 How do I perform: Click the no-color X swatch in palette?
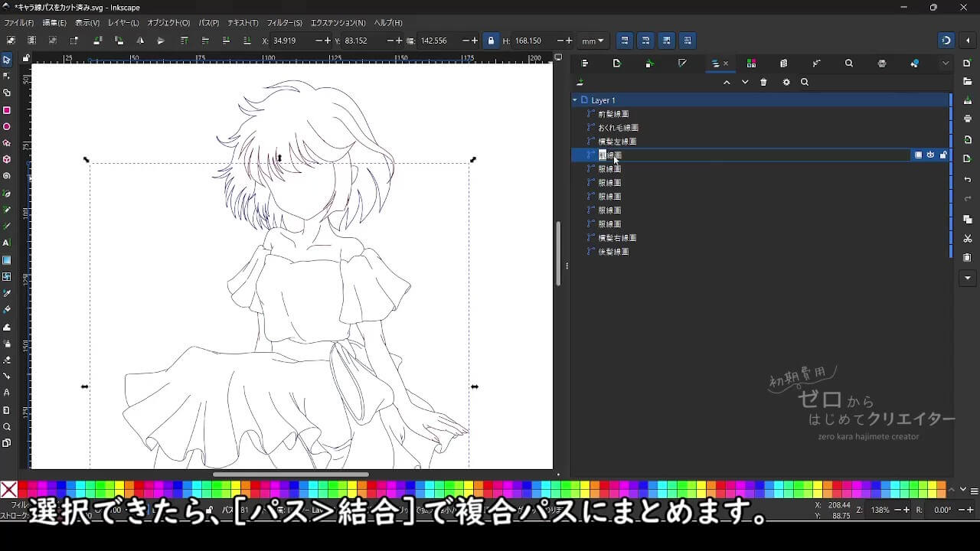[9, 490]
